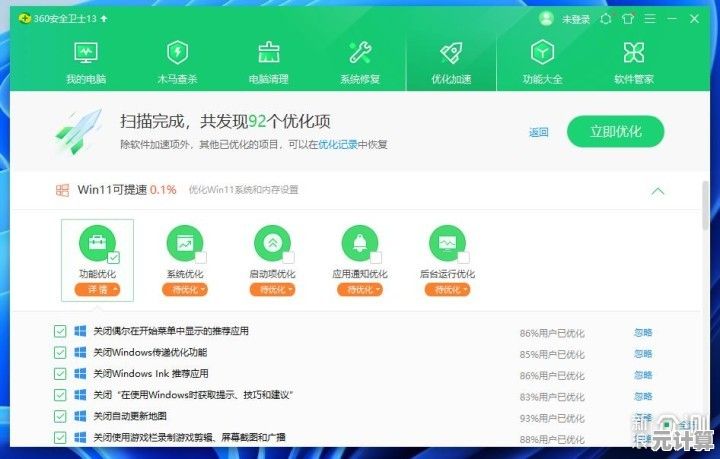Expand 启动项优化 待优化 dropdown
This screenshot has width=720, height=459.
[272, 289]
